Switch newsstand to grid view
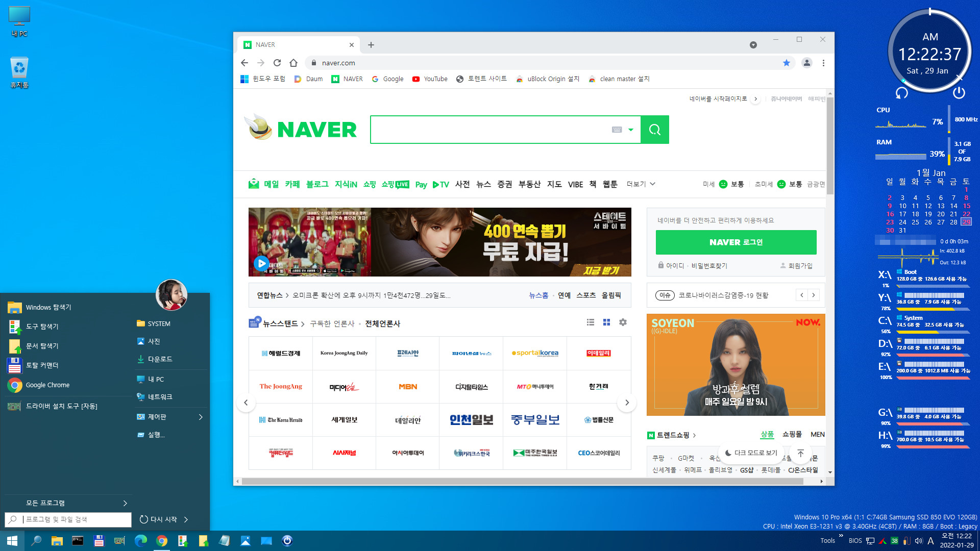The width and height of the screenshot is (980, 551). point(606,322)
